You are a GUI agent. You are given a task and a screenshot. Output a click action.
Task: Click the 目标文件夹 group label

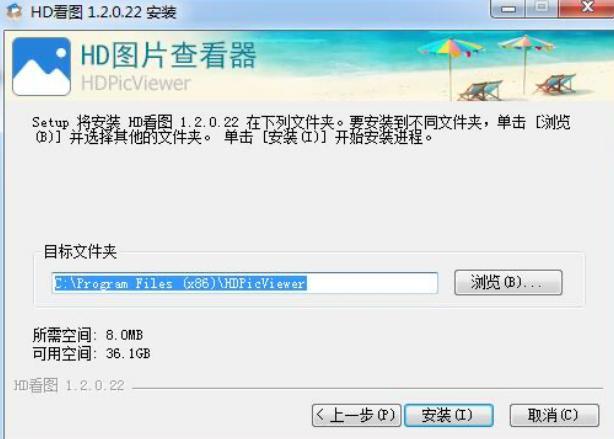tap(80, 251)
